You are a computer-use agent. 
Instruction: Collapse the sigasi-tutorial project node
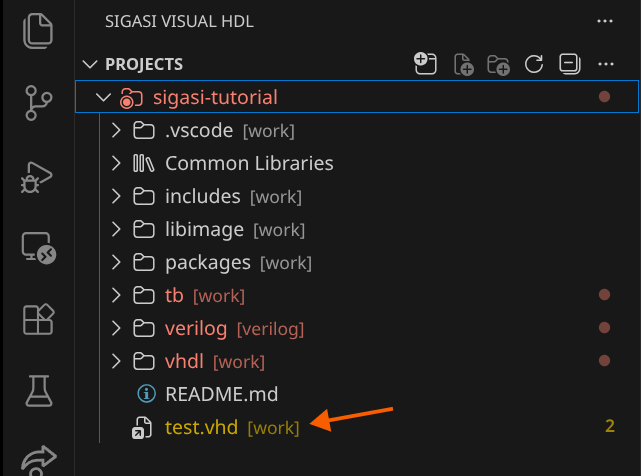pyautogui.click(x=101, y=98)
